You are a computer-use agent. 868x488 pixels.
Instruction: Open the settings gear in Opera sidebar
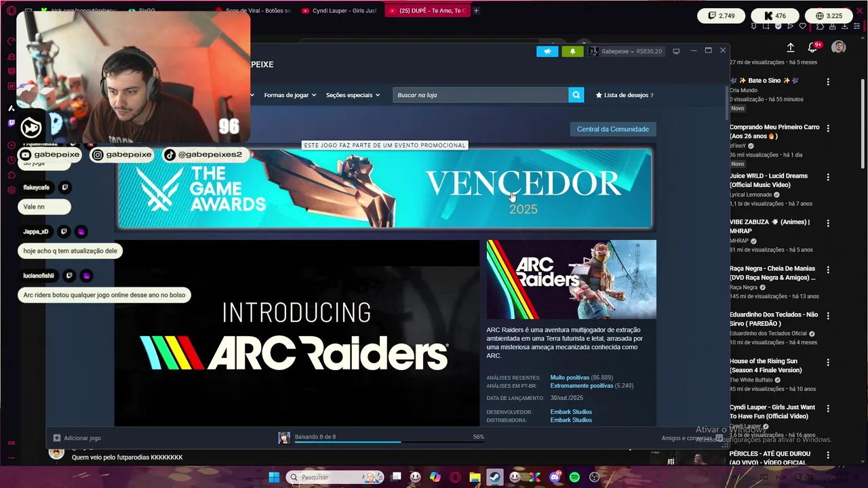point(12,190)
